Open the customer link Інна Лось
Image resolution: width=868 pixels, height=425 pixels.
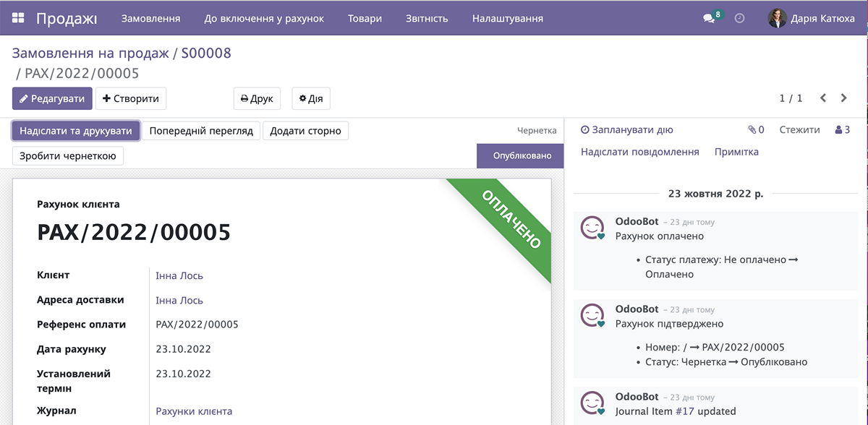tap(180, 276)
